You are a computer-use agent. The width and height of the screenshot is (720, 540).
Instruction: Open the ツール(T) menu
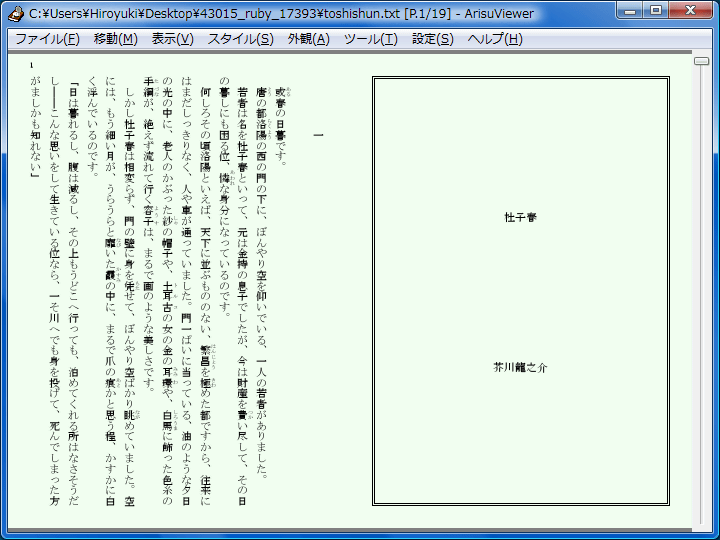(x=371, y=39)
